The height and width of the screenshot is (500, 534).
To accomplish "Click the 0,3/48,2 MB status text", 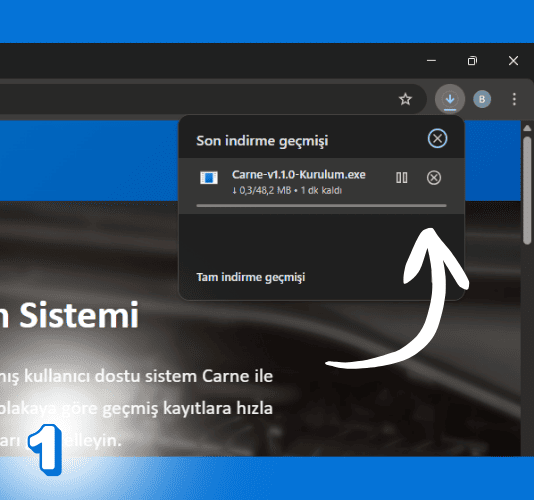I will 265,190.
